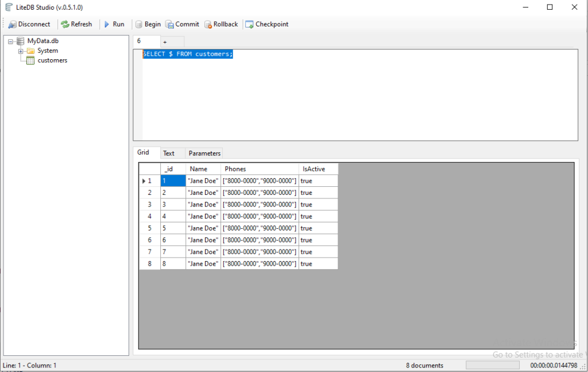Click inside the SQL query editor
588x372 pixels.
(356, 98)
